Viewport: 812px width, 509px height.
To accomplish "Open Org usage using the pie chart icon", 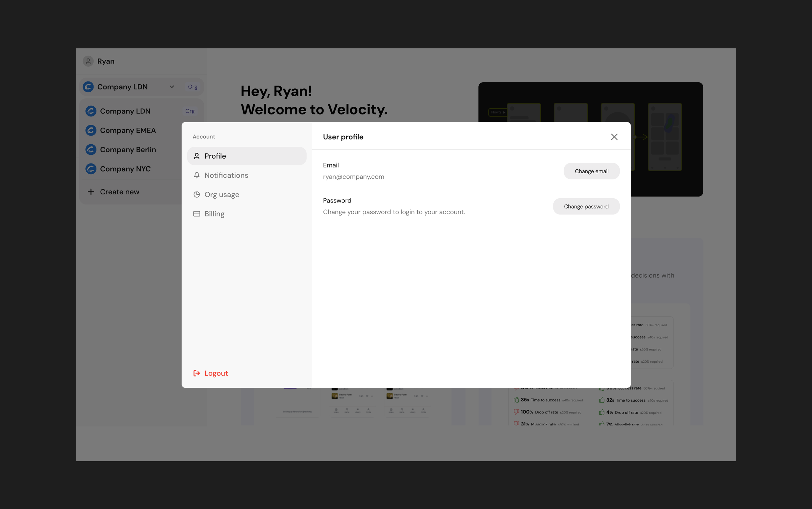I will tap(197, 195).
